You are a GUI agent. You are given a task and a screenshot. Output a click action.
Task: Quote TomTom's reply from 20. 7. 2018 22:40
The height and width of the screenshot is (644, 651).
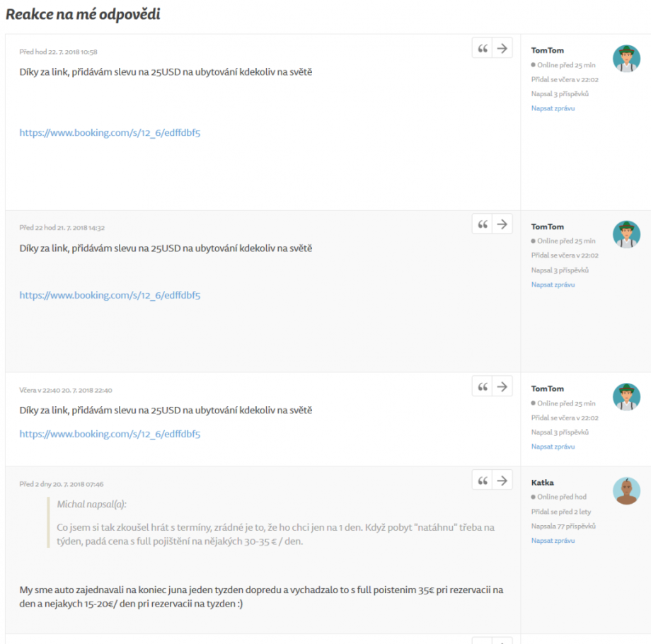(483, 386)
